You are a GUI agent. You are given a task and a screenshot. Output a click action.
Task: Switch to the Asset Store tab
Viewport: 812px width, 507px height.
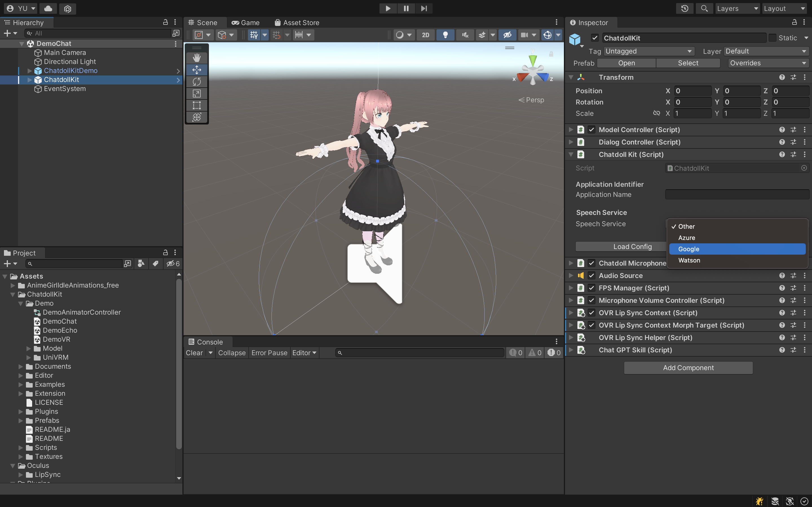click(300, 23)
